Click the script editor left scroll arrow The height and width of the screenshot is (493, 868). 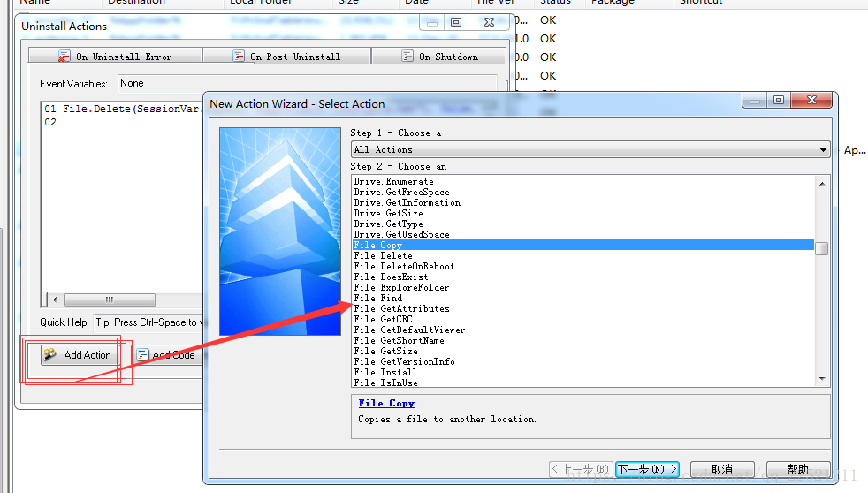click(x=55, y=300)
